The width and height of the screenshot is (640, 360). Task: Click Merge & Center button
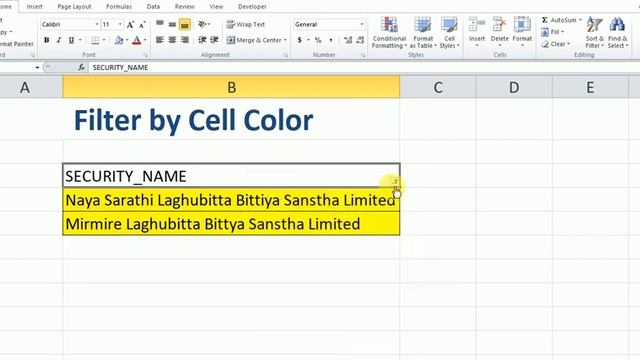click(254, 40)
